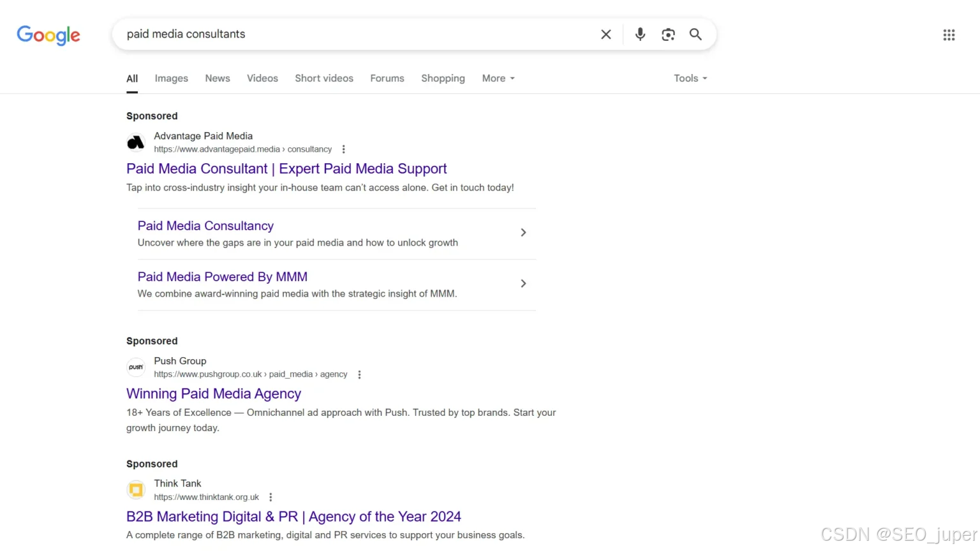Open the Paid Media Powered By MMM sitelink
Image resolution: width=980 pixels, height=551 pixels.
click(223, 277)
